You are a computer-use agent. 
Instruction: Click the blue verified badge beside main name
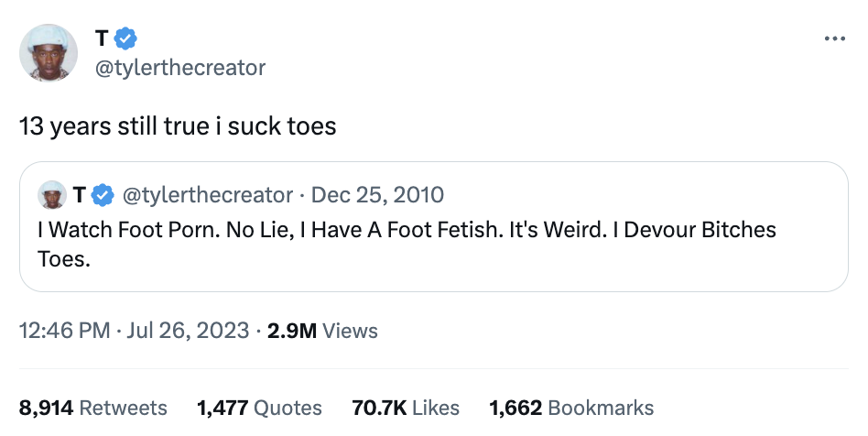pyautogui.click(x=125, y=38)
